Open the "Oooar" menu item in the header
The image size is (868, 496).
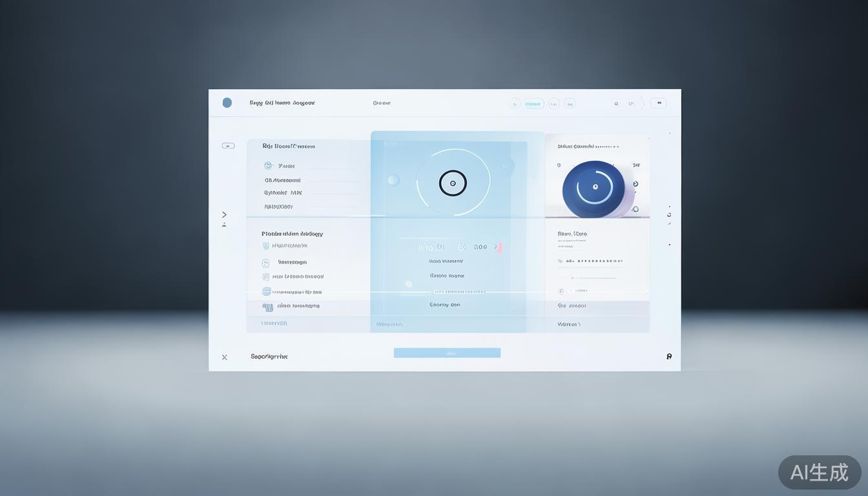(382, 103)
